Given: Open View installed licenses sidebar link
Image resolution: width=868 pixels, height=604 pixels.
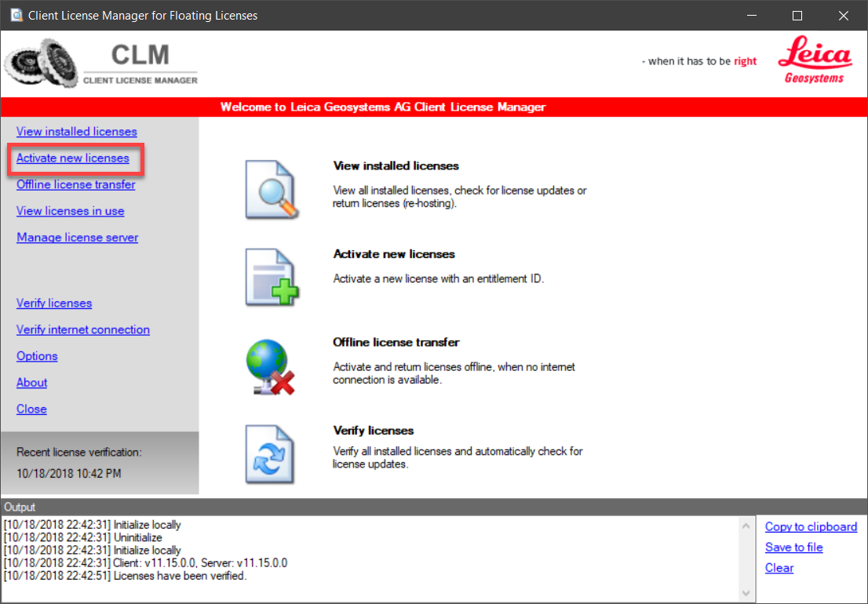Looking at the screenshot, I should click(x=76, y=132).
